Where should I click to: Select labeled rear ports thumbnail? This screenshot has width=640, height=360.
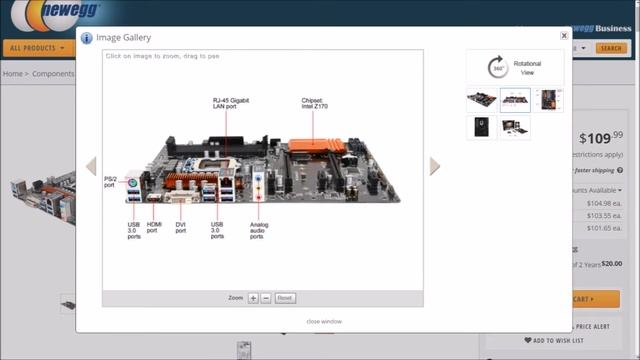515,100
